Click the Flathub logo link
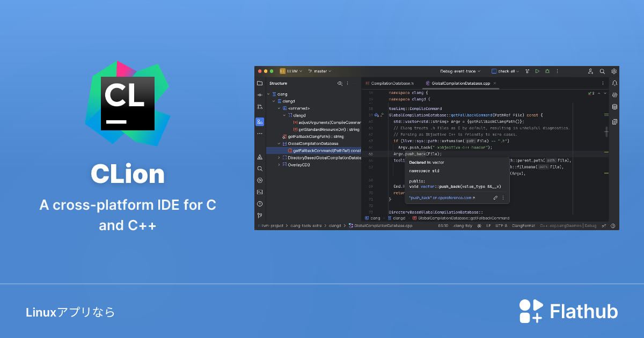 coord(569,311)
